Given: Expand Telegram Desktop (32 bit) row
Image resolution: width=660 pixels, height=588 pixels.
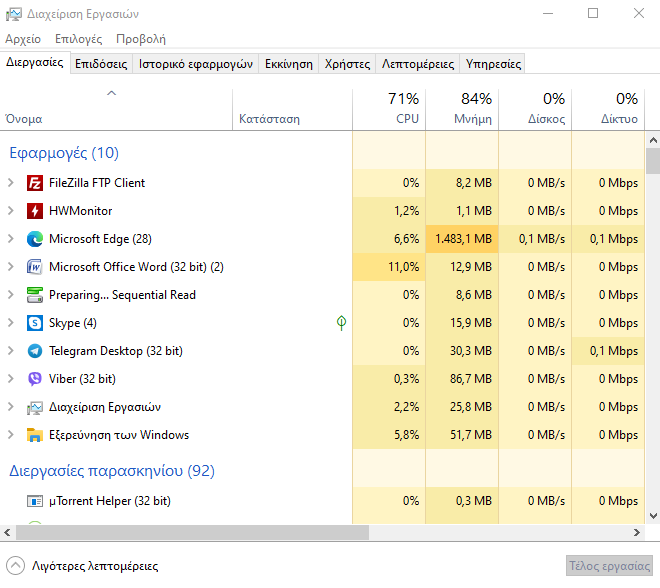Looking at the screenshot, I should point(11,351).
